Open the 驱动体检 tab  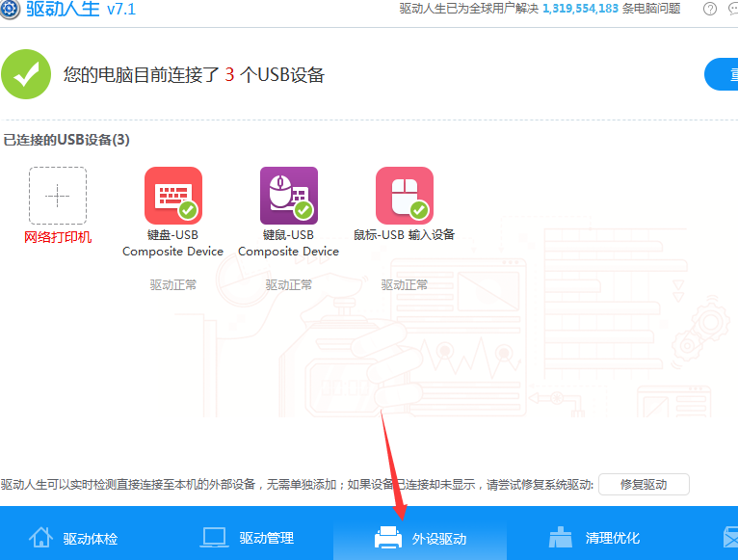coord(73,538)
